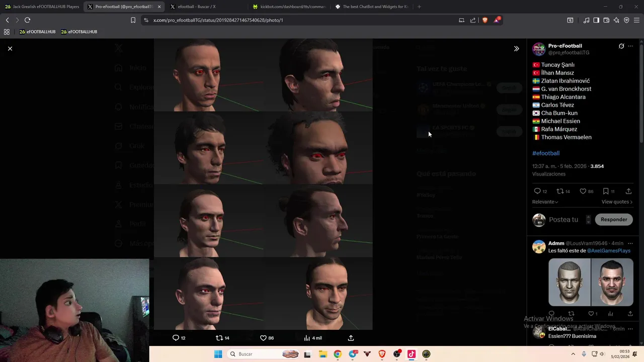Click the Postea tu respuesta input field
Screen dimensions: 644x362
(563, 220)
